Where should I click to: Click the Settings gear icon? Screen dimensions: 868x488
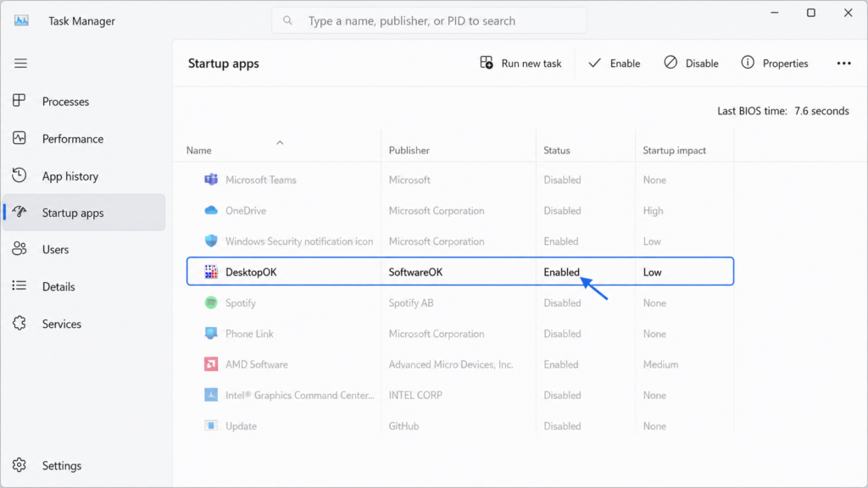tap(19, 465)
